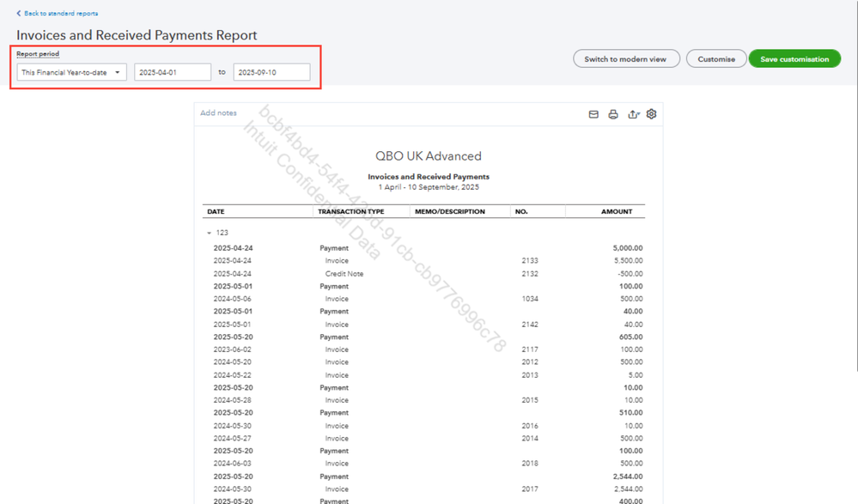
Task: Open invoice number 2015
Action: click(x=530, y=400)
